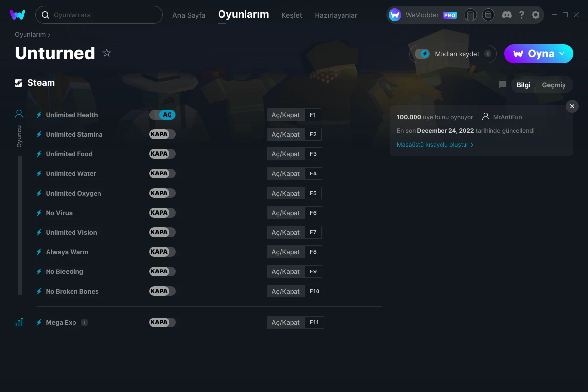Click the MrAntiFun author name

[x=508, y=117]
